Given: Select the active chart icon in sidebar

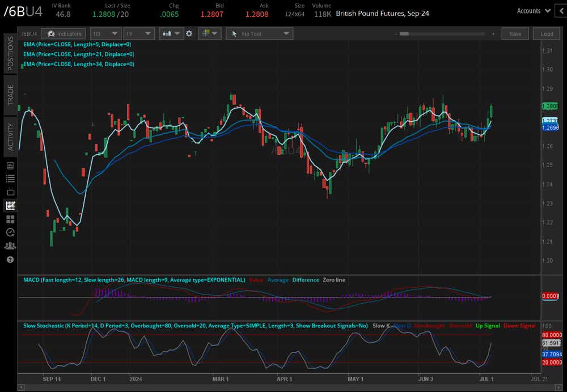Looking at the screenshot, I should pos(10,206).
